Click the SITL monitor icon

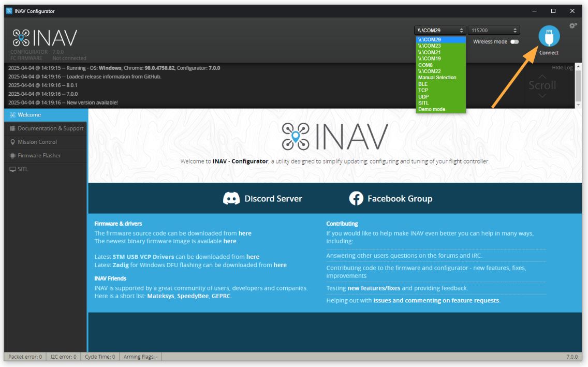pos(12,169)
